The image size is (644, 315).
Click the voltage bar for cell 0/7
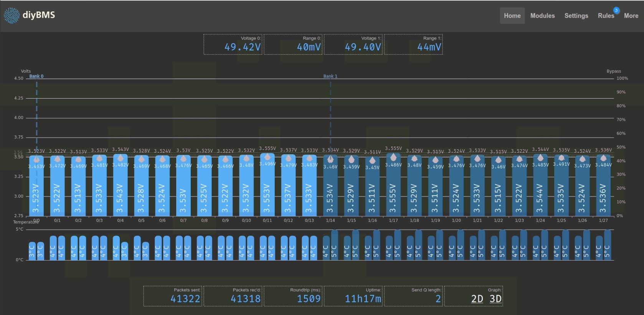pos(183,186)
